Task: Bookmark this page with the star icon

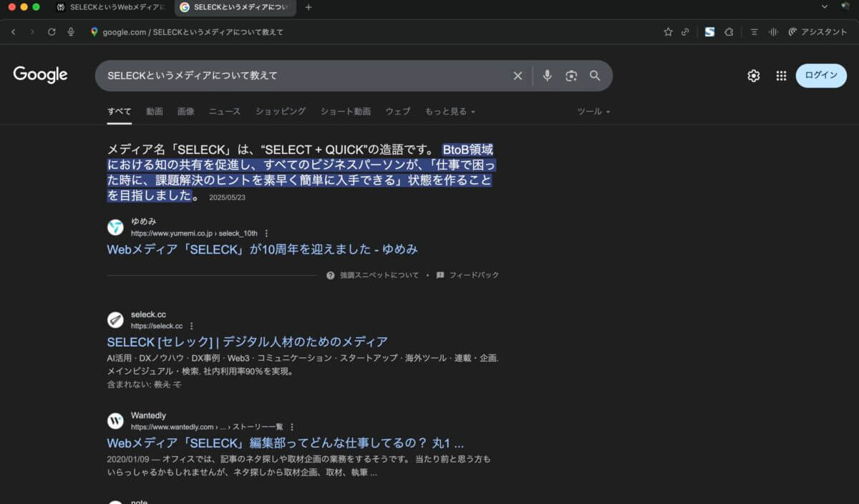Action: [x=668, y=32]
